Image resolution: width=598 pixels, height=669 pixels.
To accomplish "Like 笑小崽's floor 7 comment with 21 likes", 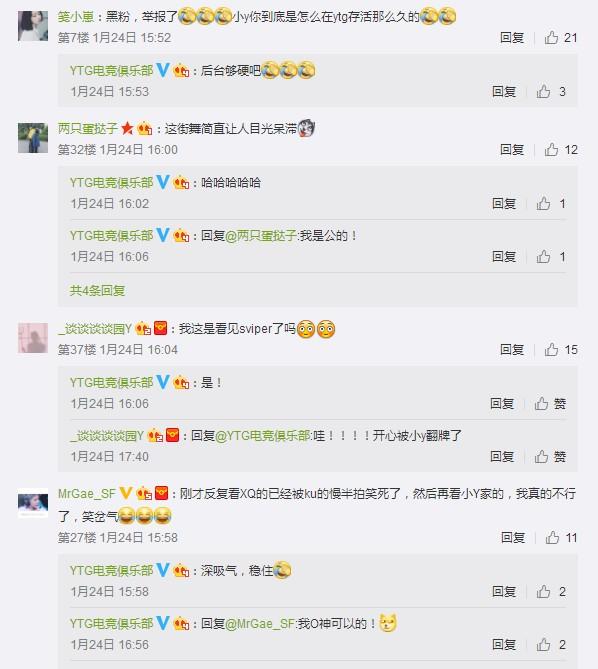I will [560, 38].
